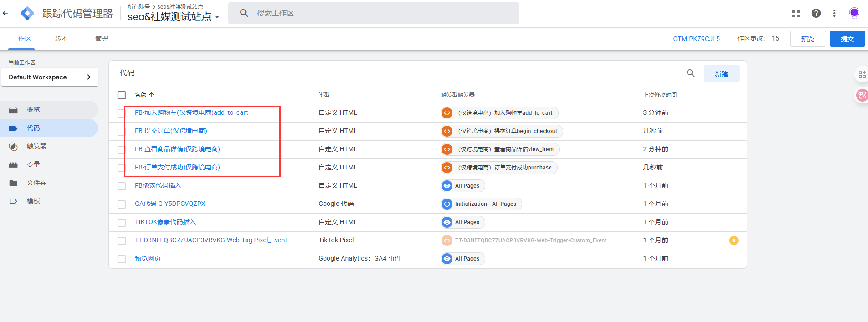Click the 工作区更改 15 count
The image size is (868, 322).
pos(755,38)
